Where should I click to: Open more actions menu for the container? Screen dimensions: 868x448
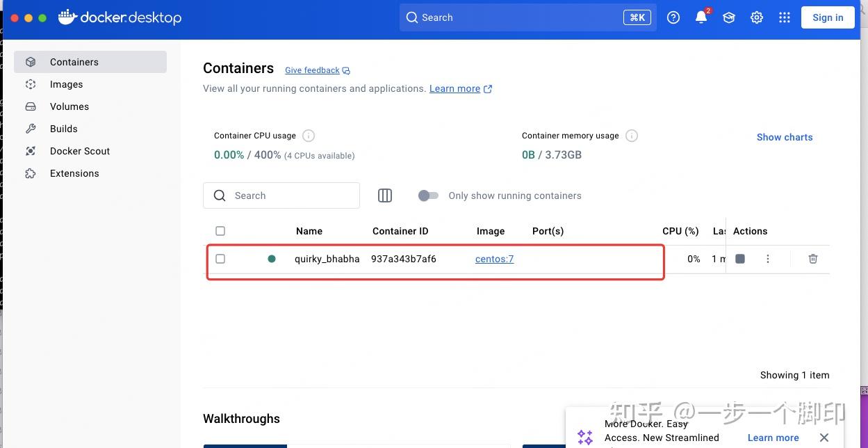(767, 258)
